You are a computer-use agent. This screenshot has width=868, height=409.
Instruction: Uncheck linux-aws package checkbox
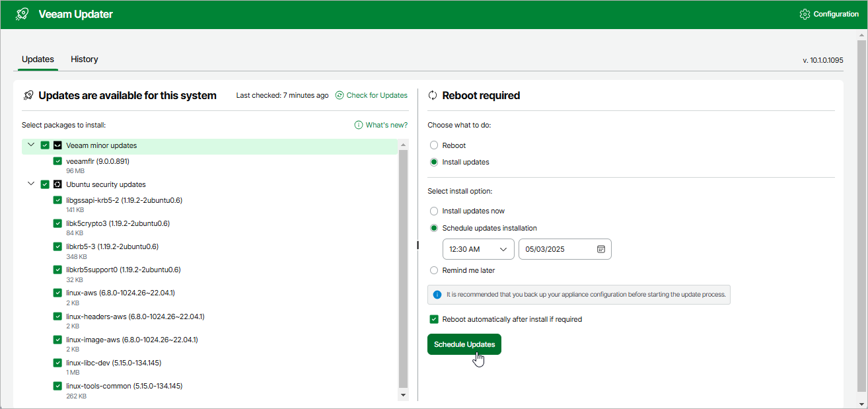pyautogui.click(x=57, y=293)
